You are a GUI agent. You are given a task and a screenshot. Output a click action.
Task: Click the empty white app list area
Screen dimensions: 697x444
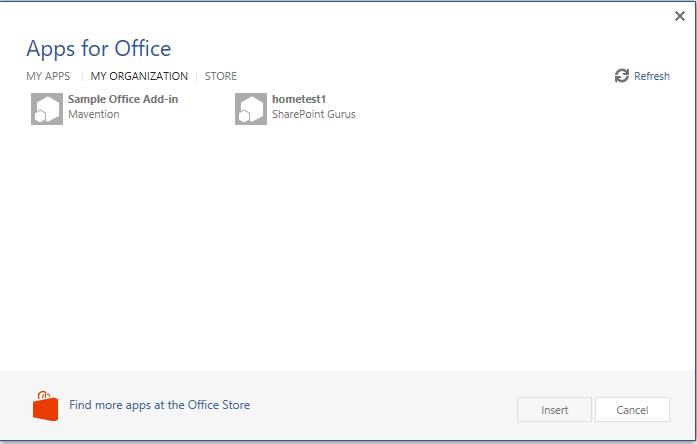[348, 250]
